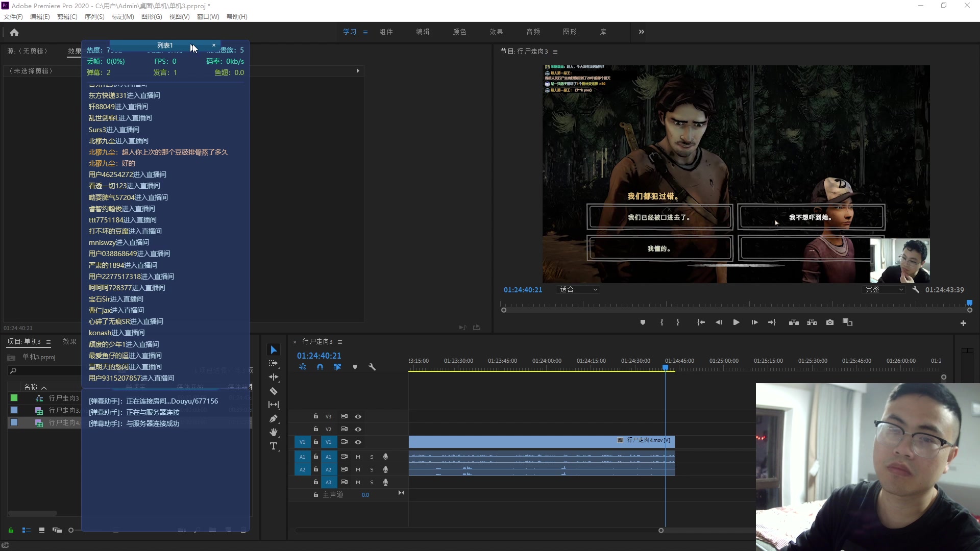980x551 pixels.
Task: Sort by 名称 column arrow
Action: coord(44,388)
